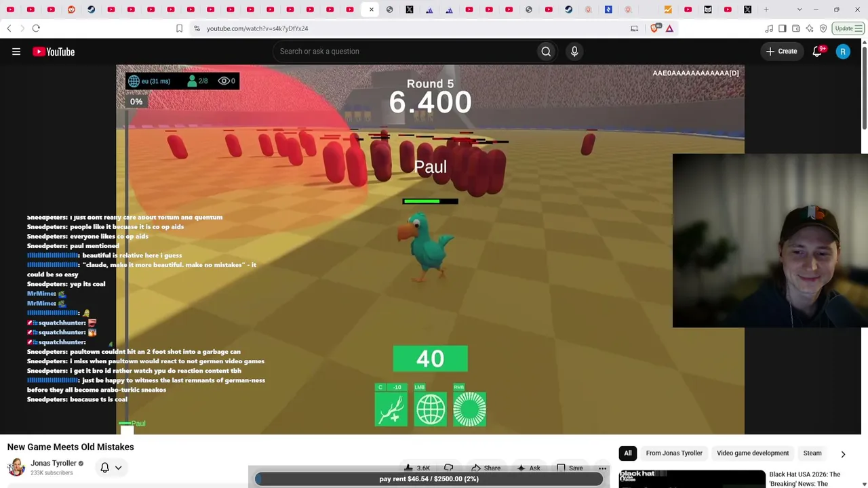Toggle channel notification bell for Jonas Tyroller

105,468
